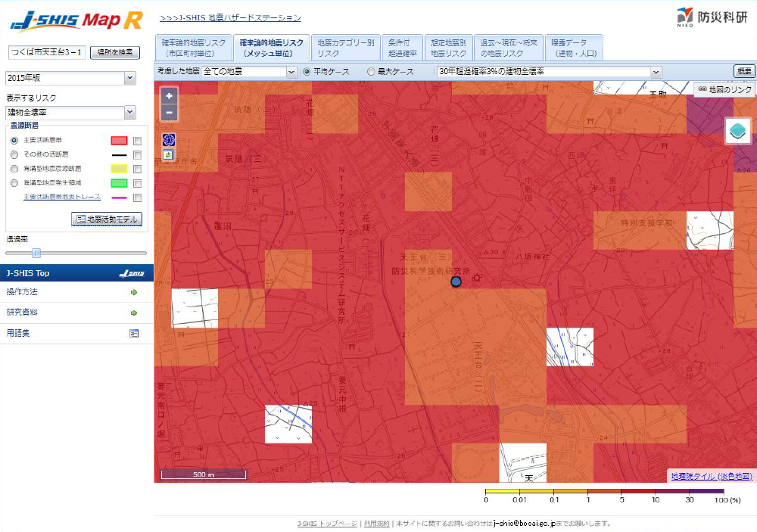
Task: Click the green refresh arrows map icon
Action: [x=168, y=154]
